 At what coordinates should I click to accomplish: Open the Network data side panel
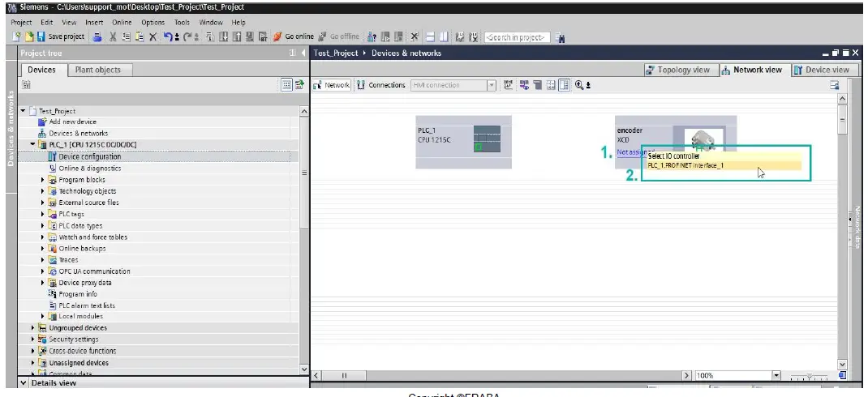[857, 227]
